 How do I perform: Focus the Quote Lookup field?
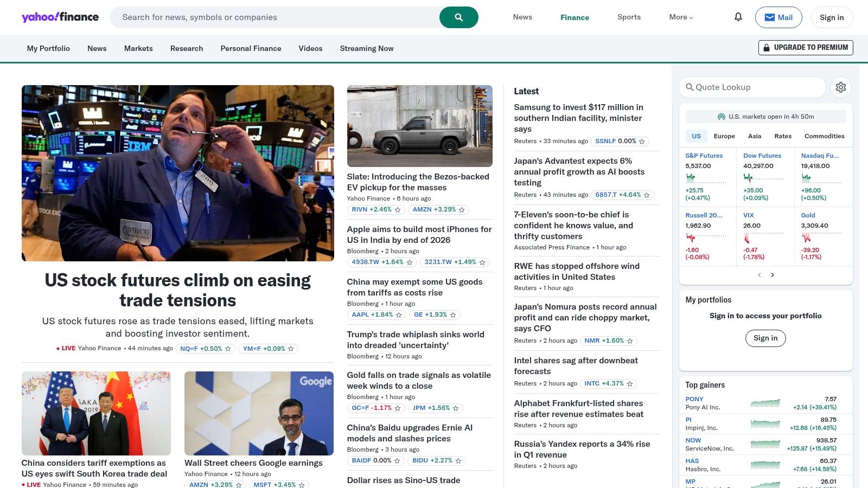752,87
